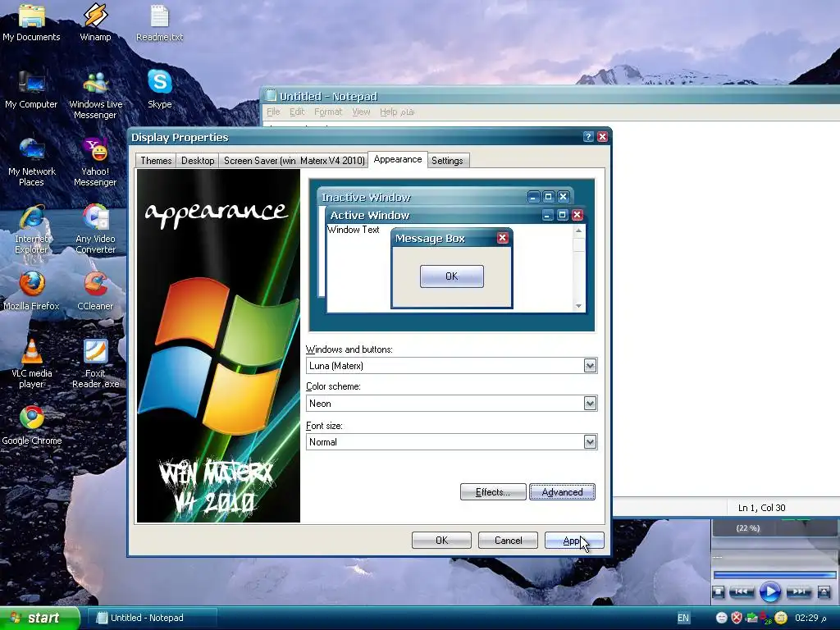Click the Display Properties help question-mark button
The height and width of the screenshot is (630, 840).
tap(587, 137)
